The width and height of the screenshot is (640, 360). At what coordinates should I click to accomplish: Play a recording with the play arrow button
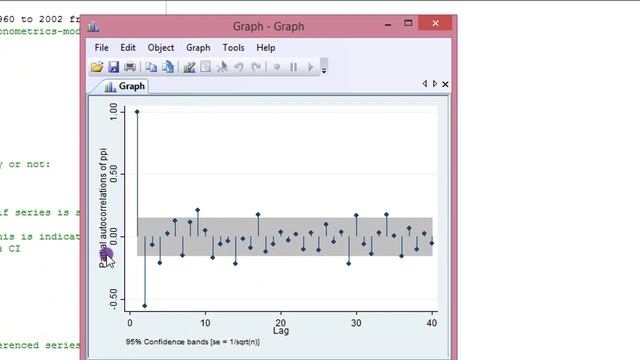coord(310,67)
